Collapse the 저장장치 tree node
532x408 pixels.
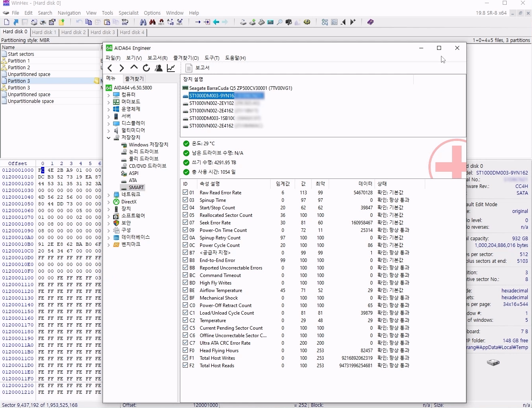109,138
